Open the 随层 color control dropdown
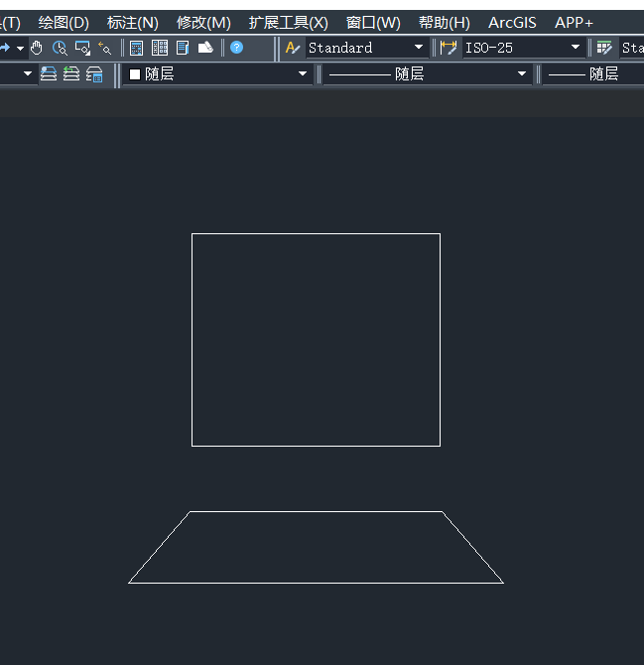This screenshot has height=665, width=644. pyautogui.click(x=217, y=74)
